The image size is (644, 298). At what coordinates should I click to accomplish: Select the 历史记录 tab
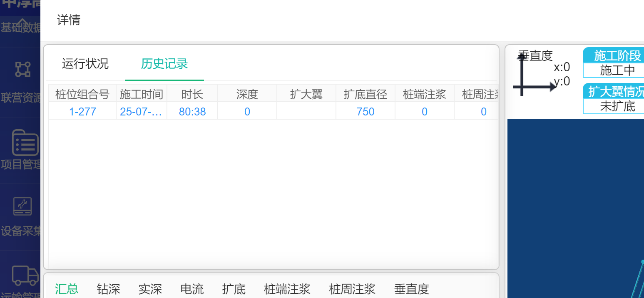coord(164,64)
